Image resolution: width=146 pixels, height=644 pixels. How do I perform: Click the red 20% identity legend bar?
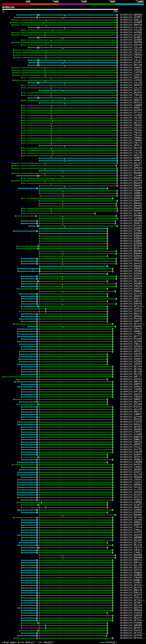click(16, 4)
